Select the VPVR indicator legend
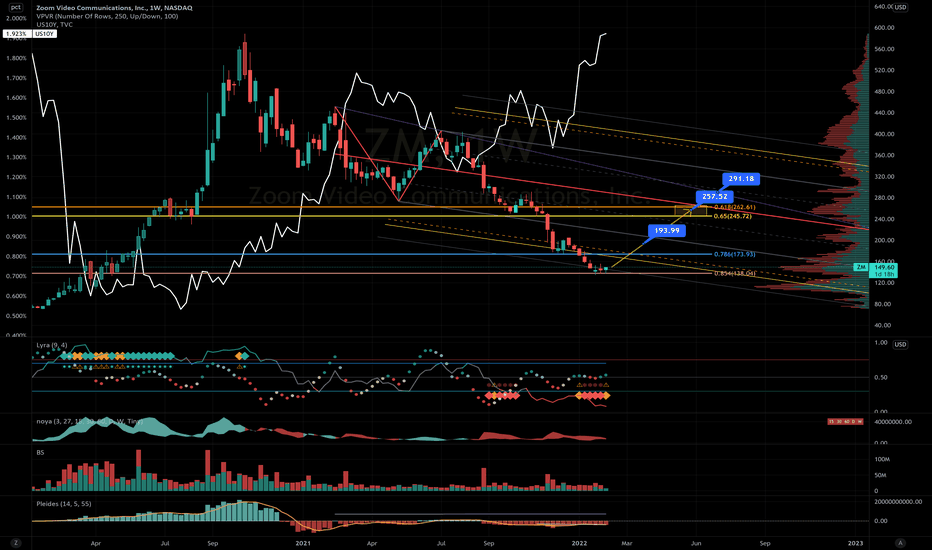Viewport: 932px width, 550px height. point(107,16)
